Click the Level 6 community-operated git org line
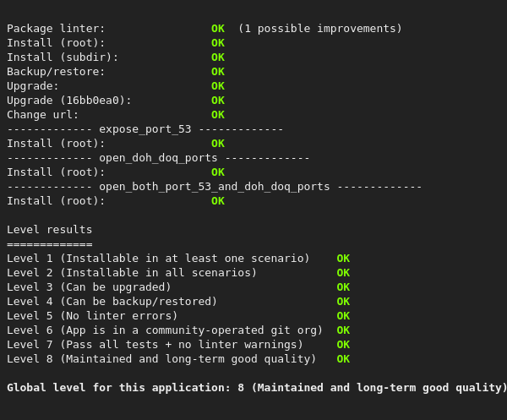 [165, 330]
